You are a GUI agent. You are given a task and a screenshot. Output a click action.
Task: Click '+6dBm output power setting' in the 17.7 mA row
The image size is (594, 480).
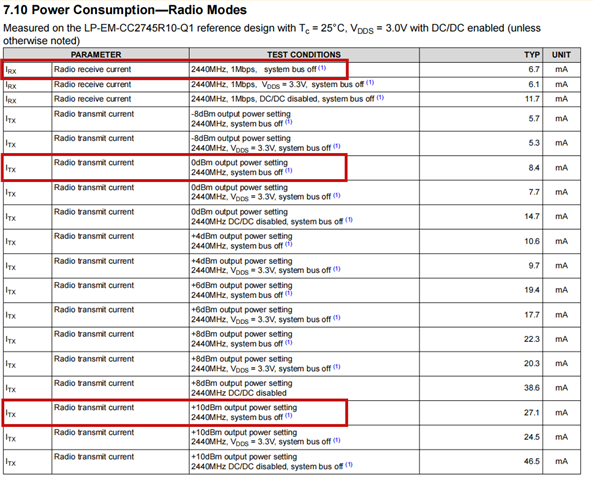242,310
